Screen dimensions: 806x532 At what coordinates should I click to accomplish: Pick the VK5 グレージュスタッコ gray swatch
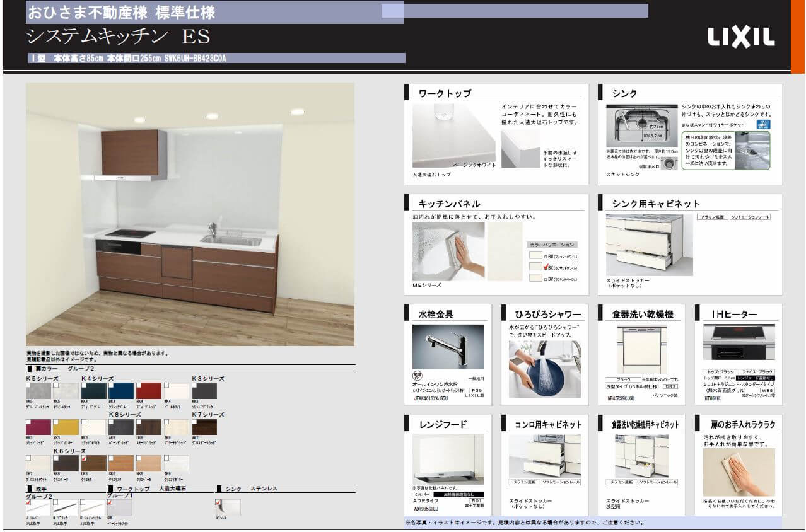(38, 391)
